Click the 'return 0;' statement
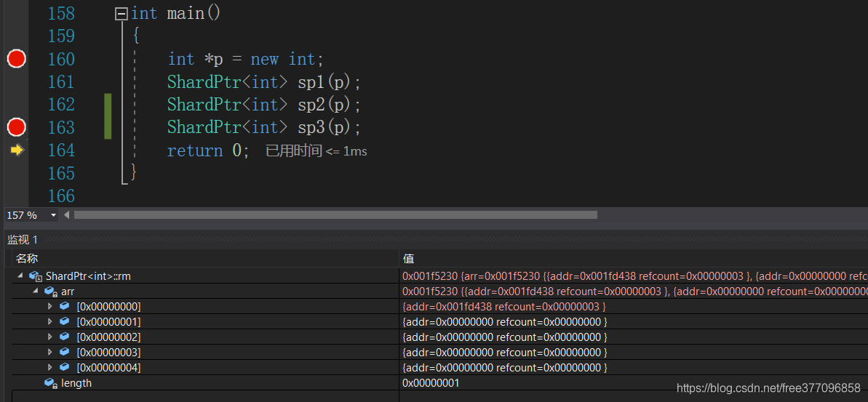The height and width of the screenshot is (402, 868). (x=209, y=150)
